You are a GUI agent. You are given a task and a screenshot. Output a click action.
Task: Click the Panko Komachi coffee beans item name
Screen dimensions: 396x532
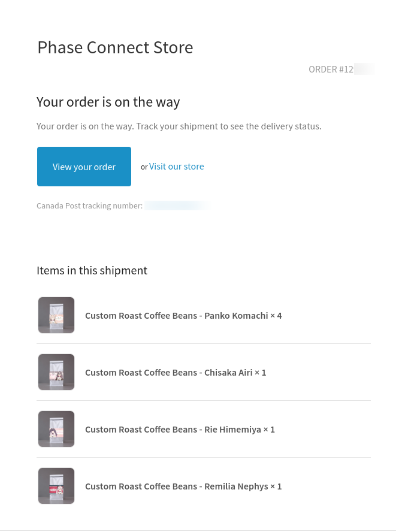tap(176, 315)
